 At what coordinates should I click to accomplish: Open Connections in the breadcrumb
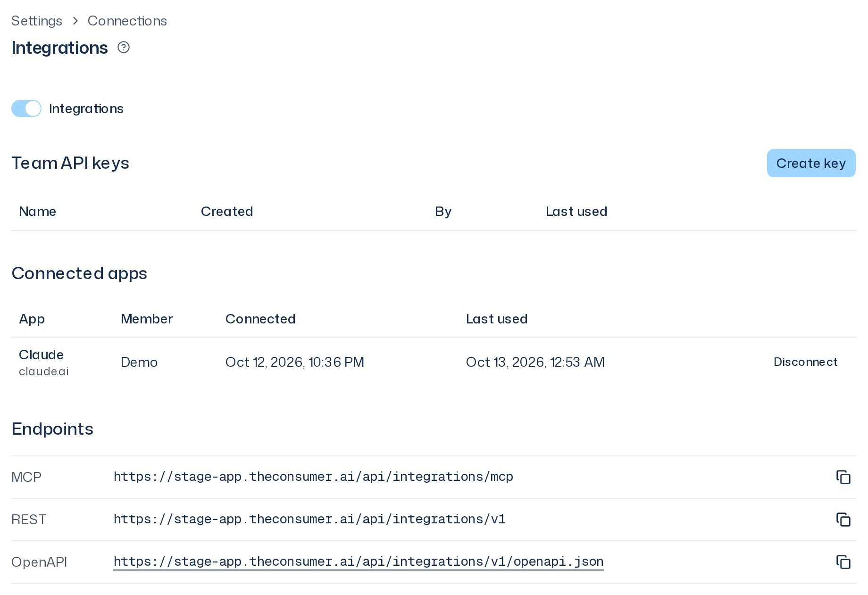click(127, 21)
